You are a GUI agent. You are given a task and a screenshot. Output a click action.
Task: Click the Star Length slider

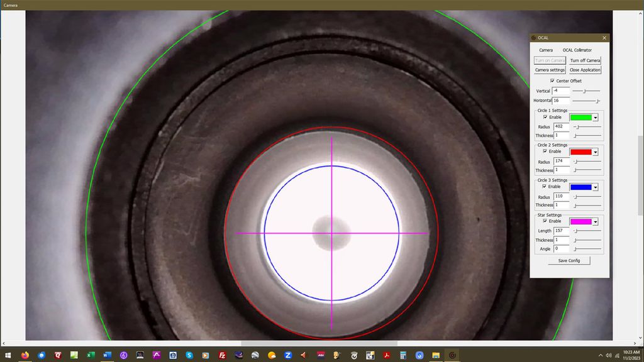587,231
